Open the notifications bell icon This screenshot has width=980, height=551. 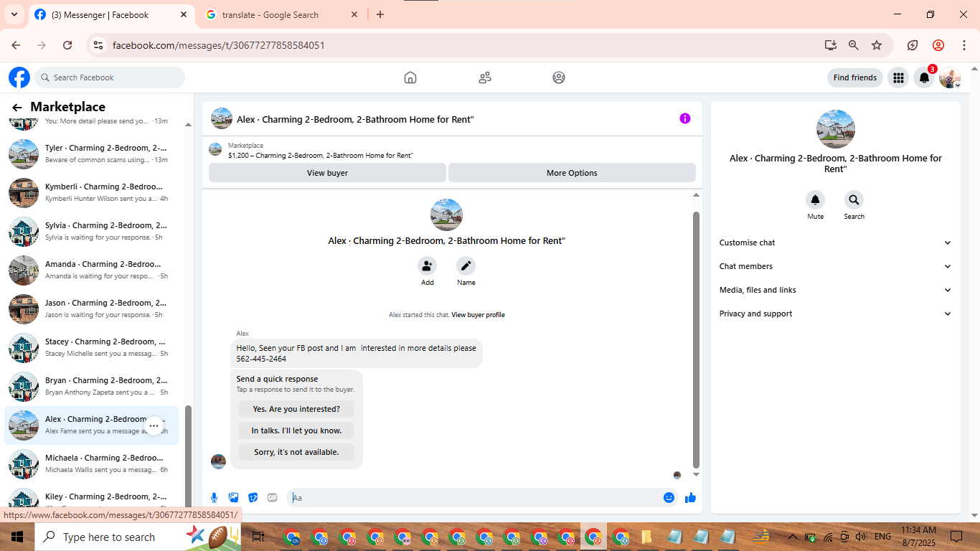click(x=924, y=77)
